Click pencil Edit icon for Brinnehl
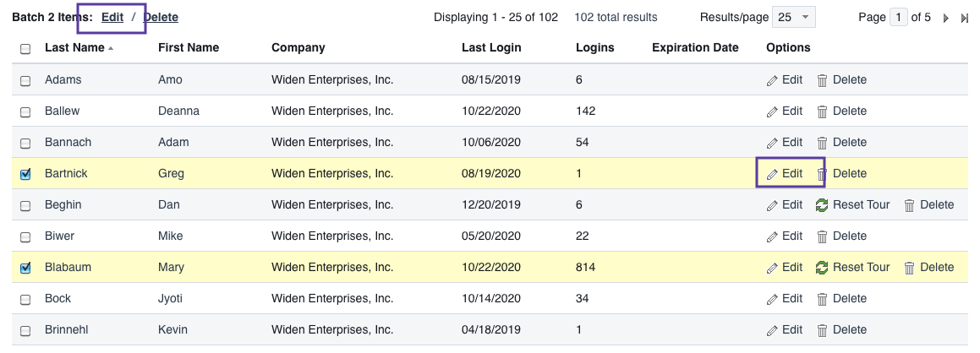 pyautogui.click(x=773, y=330)
